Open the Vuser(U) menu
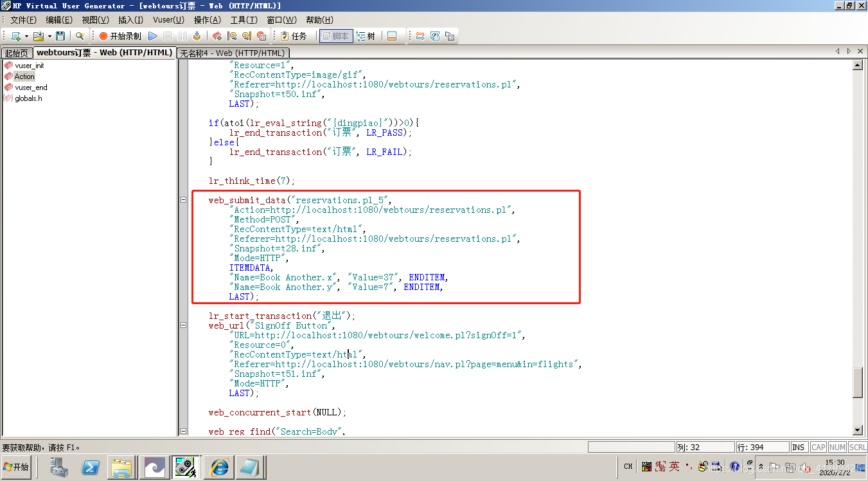Image resolution: width=868 pixels, height=481 pixels. pos(168,20)
